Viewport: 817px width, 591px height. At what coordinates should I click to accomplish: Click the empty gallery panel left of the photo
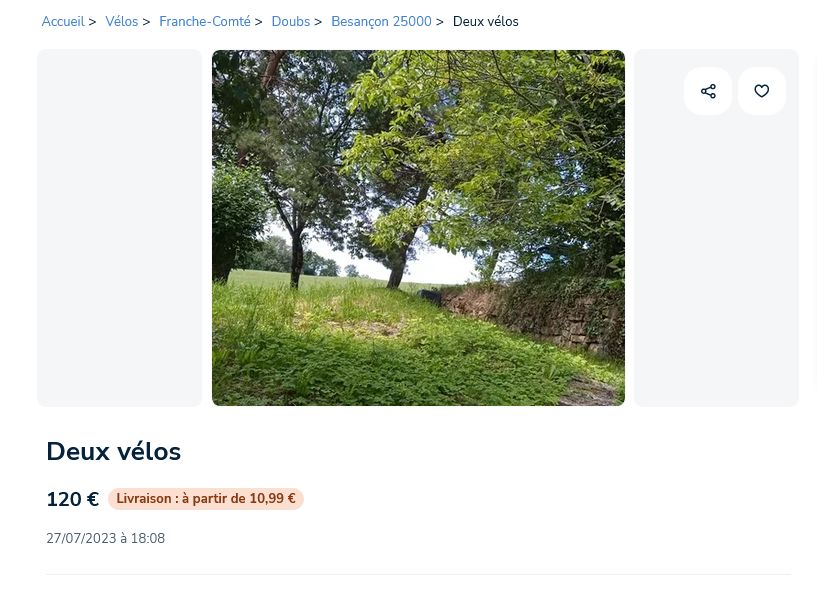pos(119,228)
